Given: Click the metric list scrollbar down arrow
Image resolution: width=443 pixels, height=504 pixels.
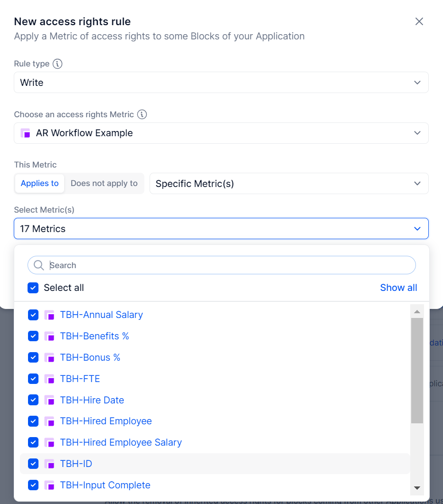Looking at the screenshot, I should [417, 487].
